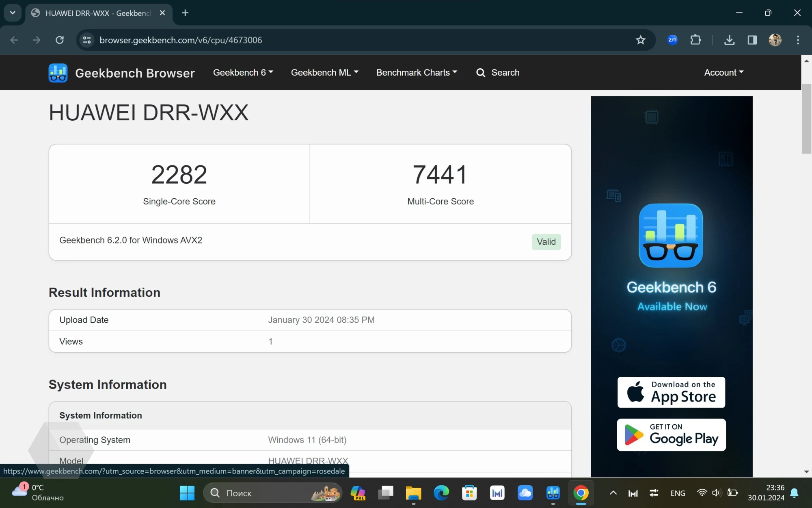Click the Geekbench Browser logo icon

pyautogui.click(x=58, y=73)
